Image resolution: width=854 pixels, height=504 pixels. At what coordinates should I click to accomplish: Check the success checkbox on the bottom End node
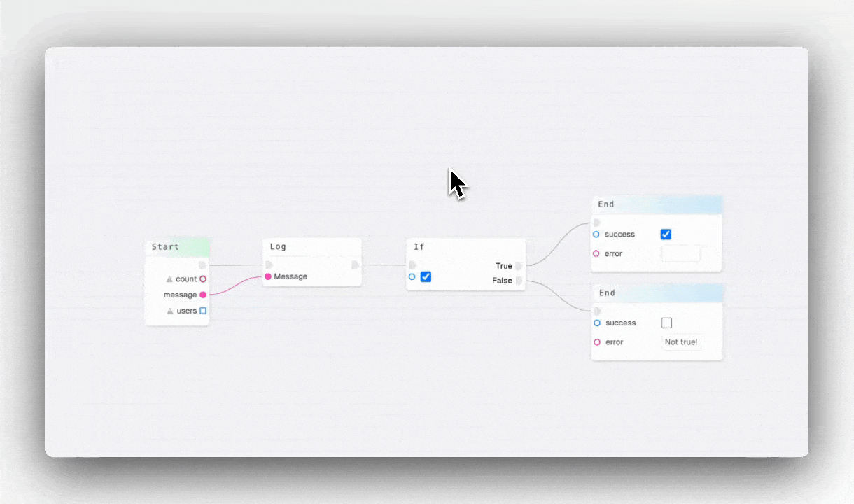666,323
